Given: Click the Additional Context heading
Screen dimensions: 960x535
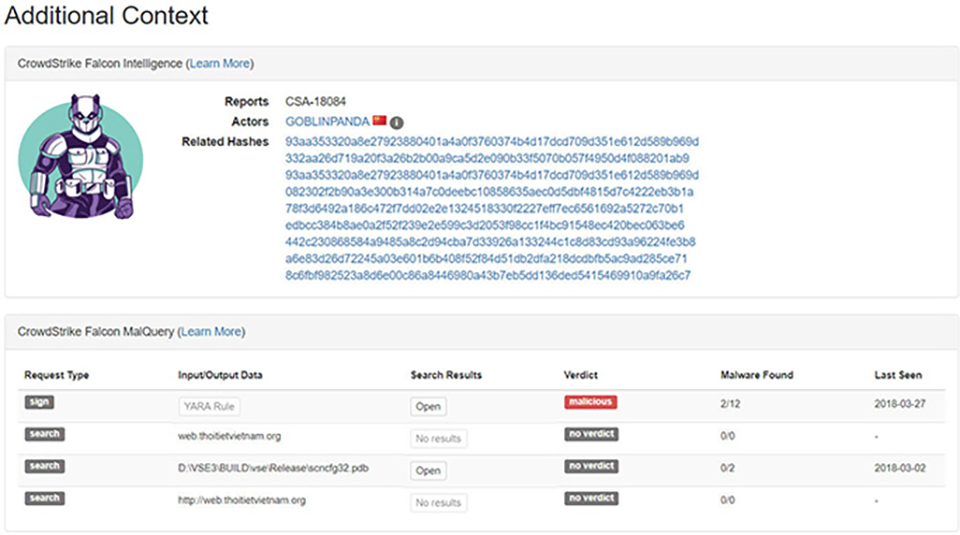Looking at the screenshot, I should point(107,15).
